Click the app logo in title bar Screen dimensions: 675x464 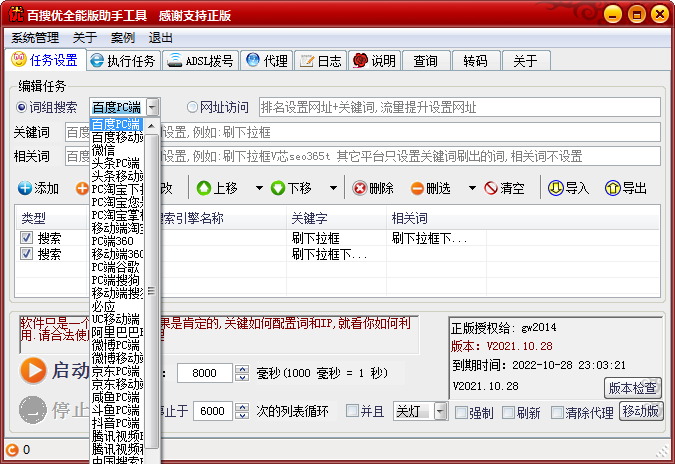pyautogui.click(x=16, y=14)
